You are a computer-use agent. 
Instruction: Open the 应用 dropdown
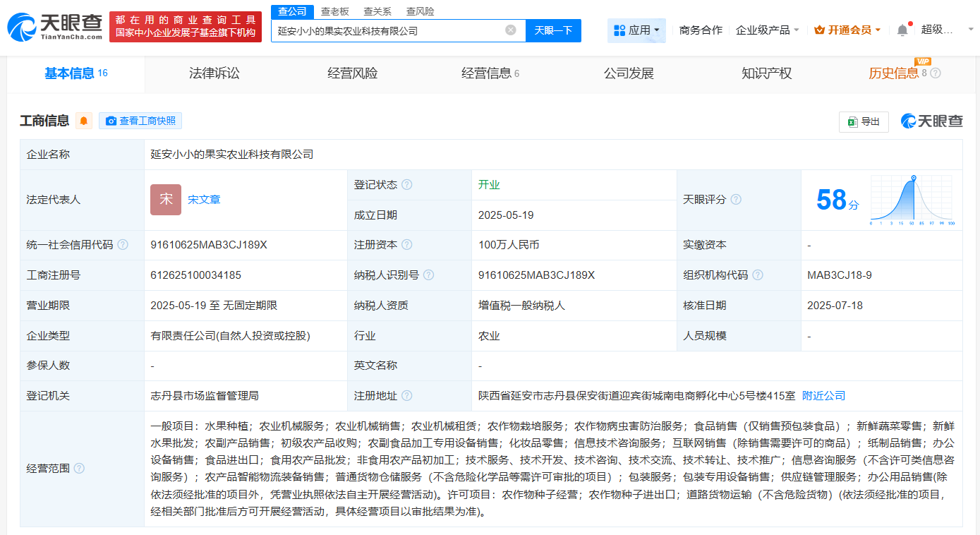click(x=636, y=30)
